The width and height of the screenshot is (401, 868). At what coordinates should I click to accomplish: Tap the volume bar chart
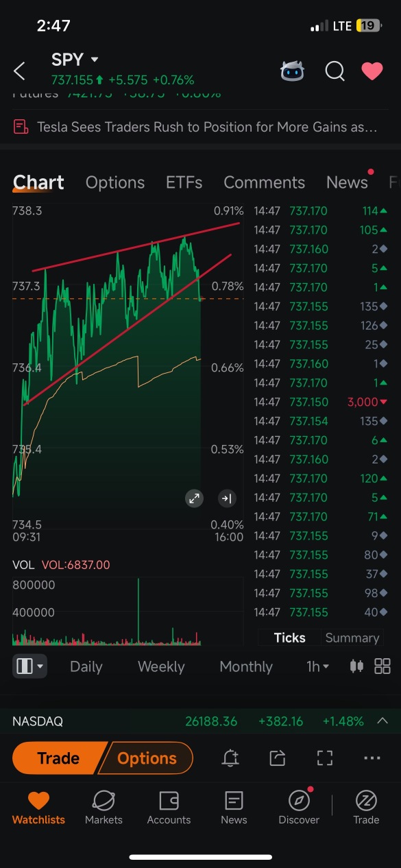click(127, 612)
